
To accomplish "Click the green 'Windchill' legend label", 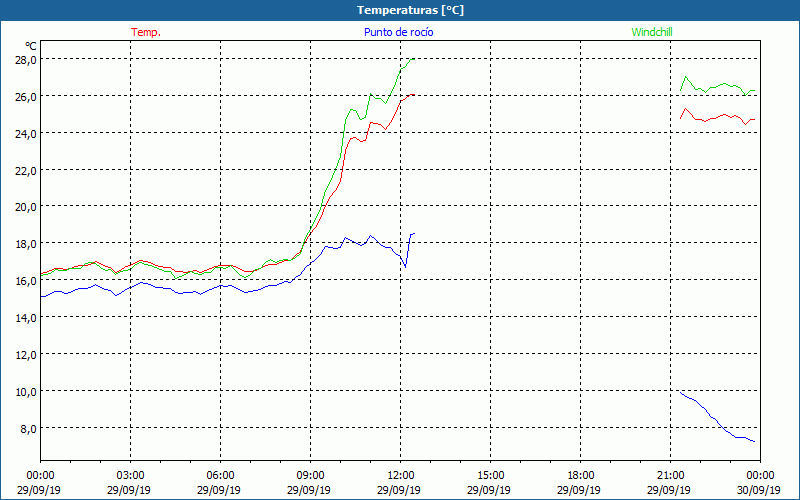I will pos(652,32).
